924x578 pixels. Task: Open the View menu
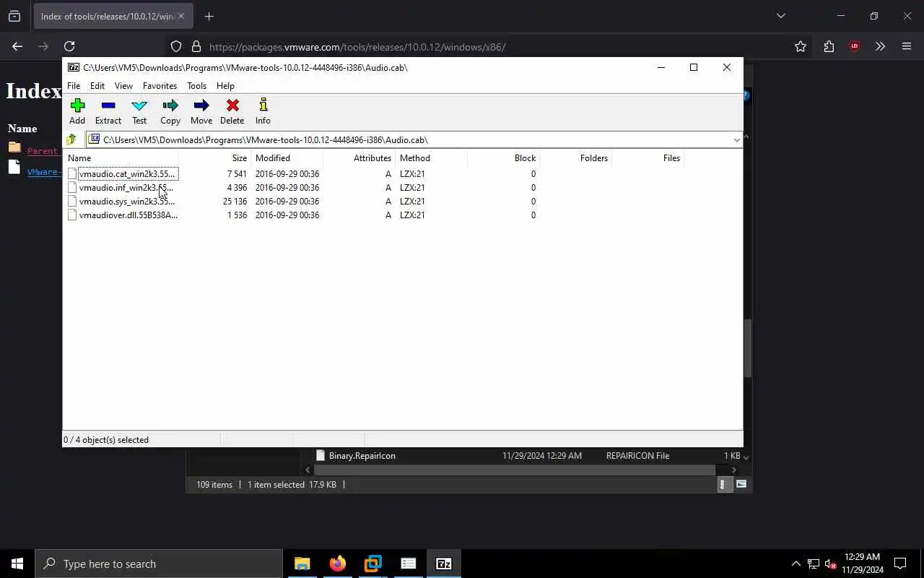(x=123, y=85)
